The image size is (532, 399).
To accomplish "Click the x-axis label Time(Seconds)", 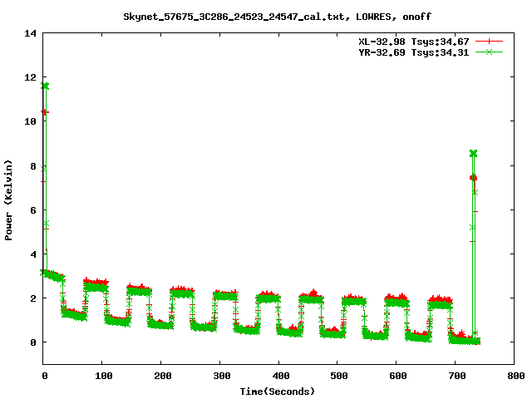I will click(278, 392).
